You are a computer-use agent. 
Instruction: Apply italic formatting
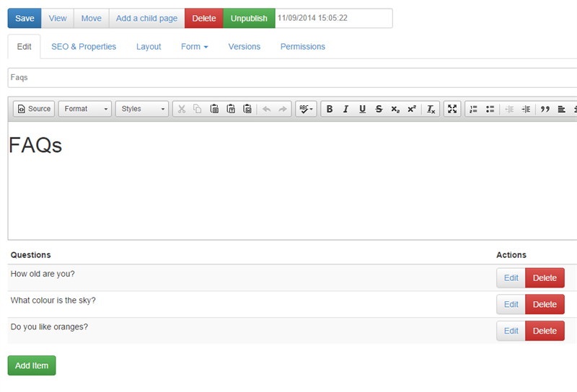point(345,109)
